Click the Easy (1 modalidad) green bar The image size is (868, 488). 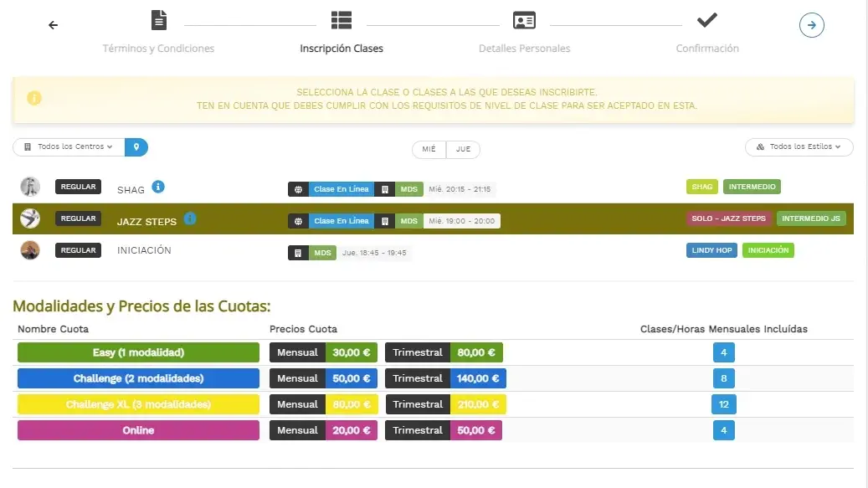tap(138, 352)
